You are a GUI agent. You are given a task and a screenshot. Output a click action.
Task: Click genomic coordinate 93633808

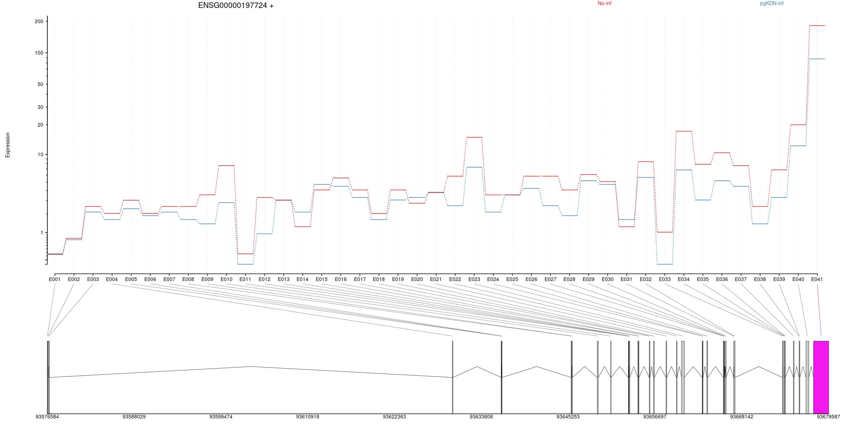[481, 417]
